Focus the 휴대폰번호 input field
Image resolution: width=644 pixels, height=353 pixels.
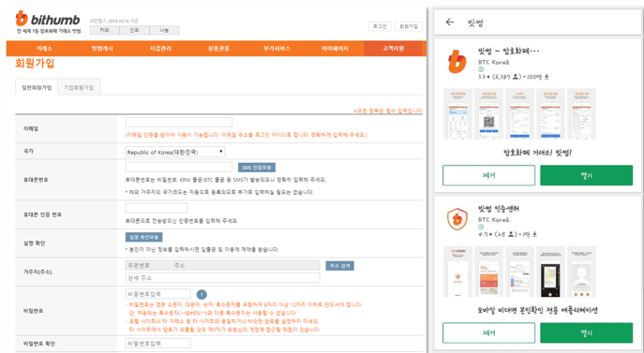tap(179, 167)
